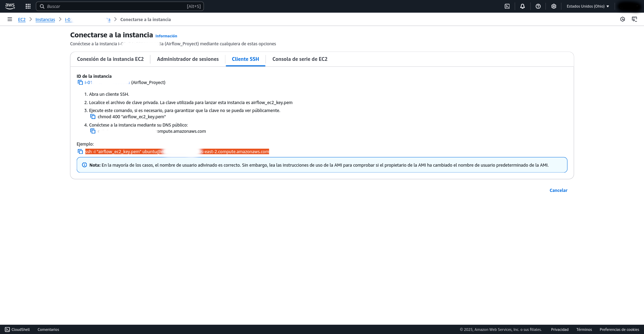The width and height of the screenshot is (644, 334).
Task: Open the help question mark icon
Action: [x=538, y=6]
